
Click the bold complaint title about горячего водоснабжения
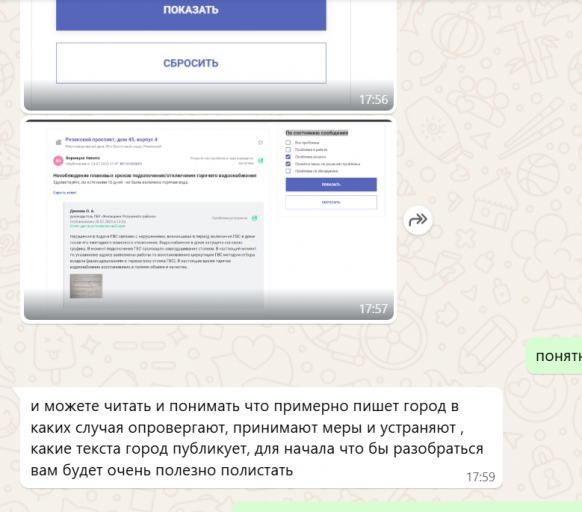pyautogui.click(x=155, y=175)
